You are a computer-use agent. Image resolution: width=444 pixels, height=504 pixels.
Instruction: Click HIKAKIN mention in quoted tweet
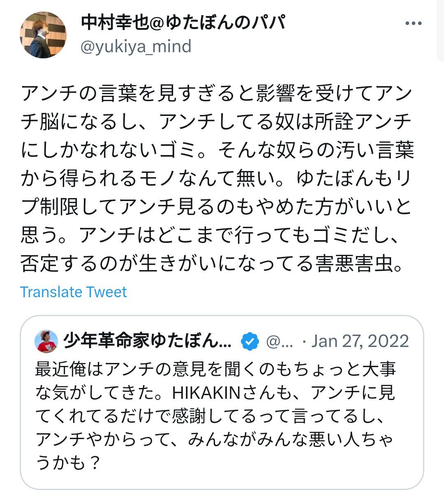tap(206, 393)
